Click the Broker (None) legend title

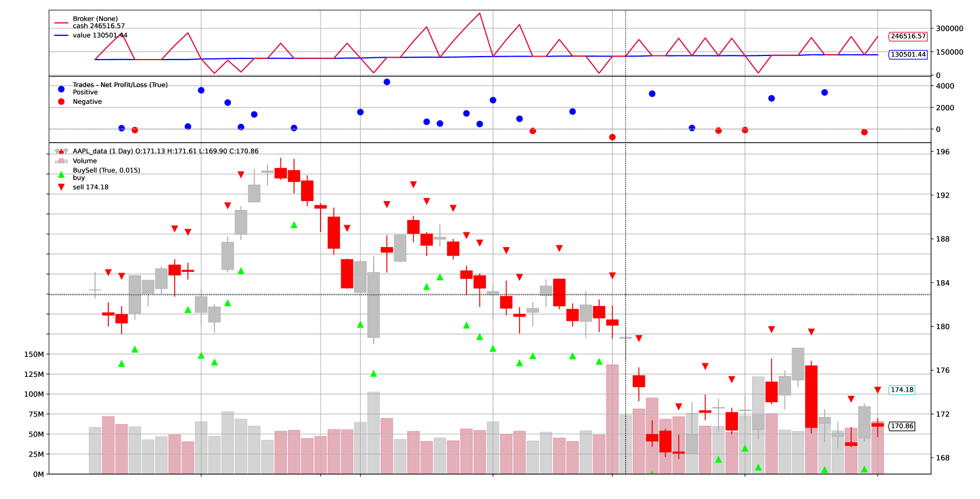[x=95, y=19]
